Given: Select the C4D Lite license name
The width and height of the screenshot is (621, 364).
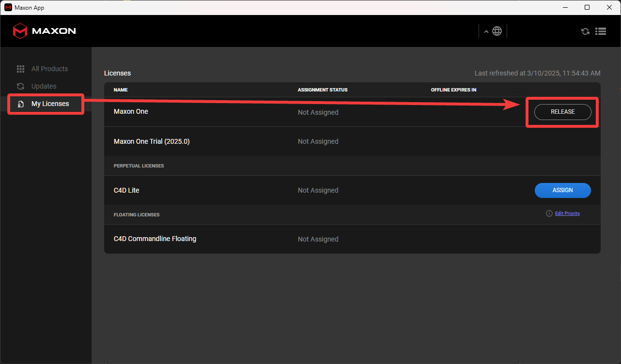Looking at the screenshot, I should click(126, 190).
